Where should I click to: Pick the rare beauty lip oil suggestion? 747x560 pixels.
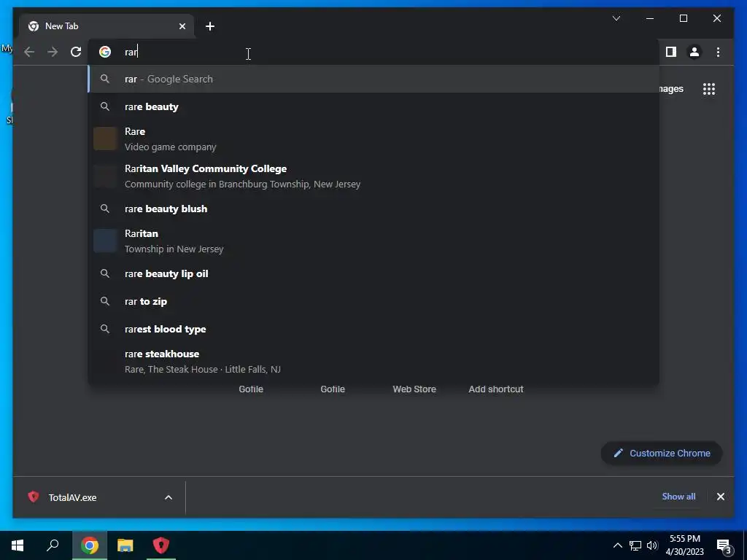[373, 274]
